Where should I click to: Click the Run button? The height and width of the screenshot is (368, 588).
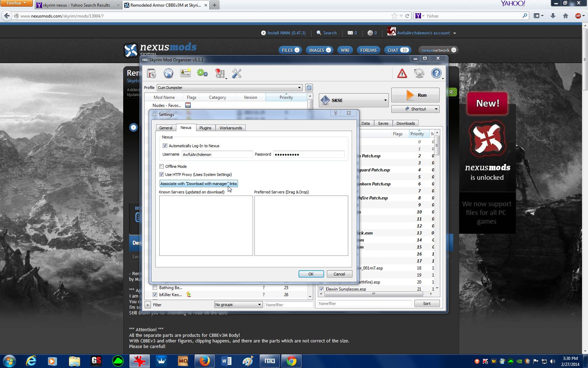tap(415, 95)
